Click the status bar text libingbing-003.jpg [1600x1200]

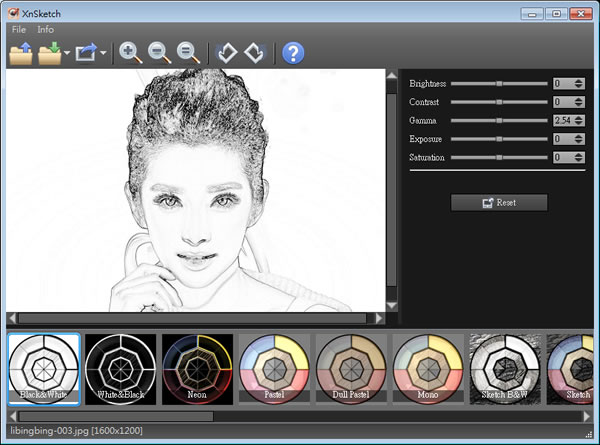pyautogui.click(x=77, y=431)
